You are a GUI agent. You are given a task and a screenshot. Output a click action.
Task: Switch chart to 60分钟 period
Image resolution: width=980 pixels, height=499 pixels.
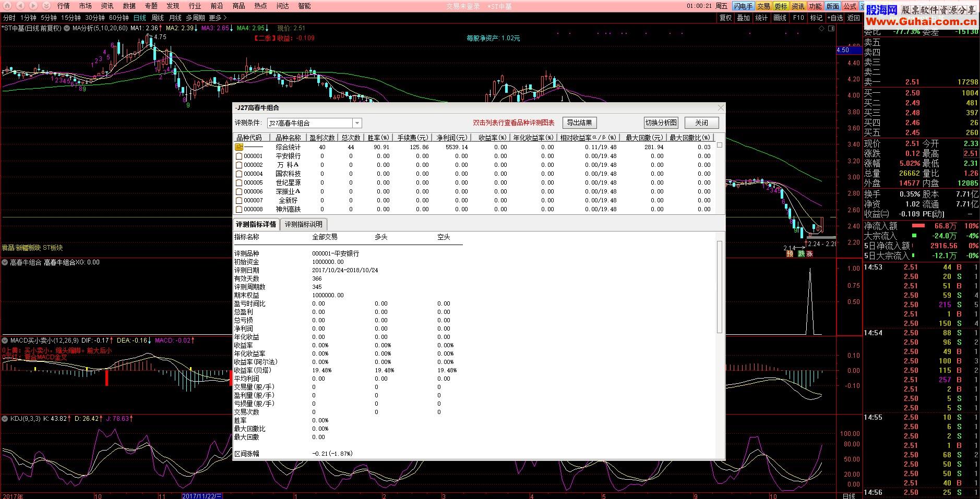coord(118,18)
